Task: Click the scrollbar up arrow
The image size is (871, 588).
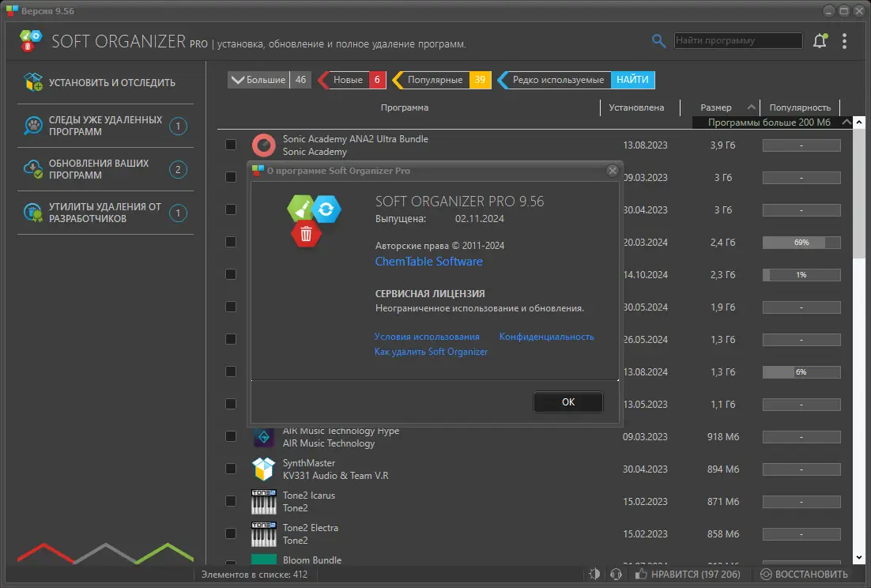Action: click(859, 122)
